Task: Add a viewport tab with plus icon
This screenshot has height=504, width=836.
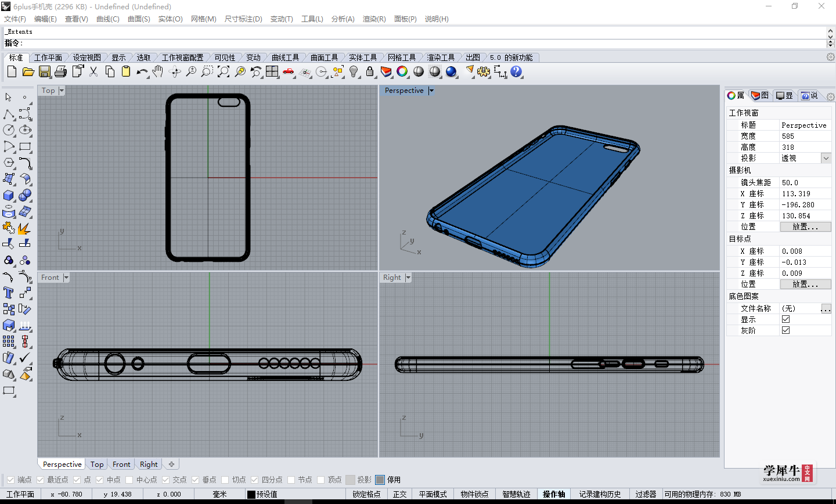Action: [171, 464]
